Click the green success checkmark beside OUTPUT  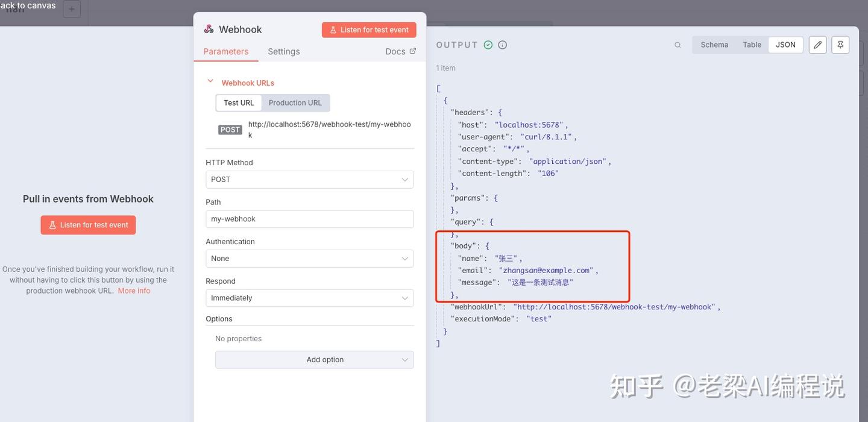pyautogui.click(x=488, y=44)
